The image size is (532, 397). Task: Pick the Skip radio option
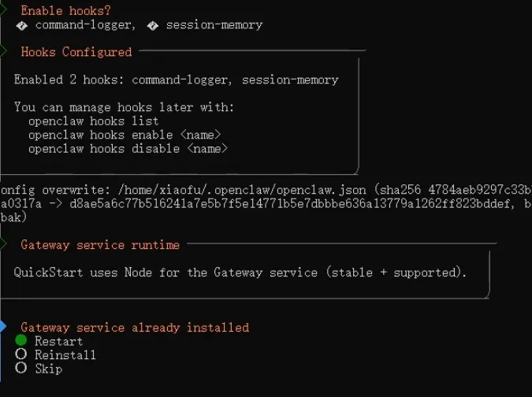pyautogui.click(x=48, y=368)
